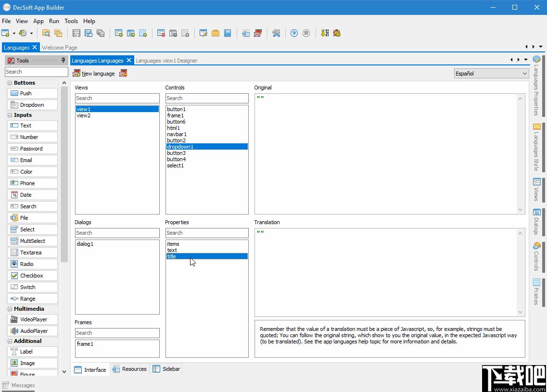This screenshot has width=547, height=392.
Task: Click the New language button
Action: pos(94,74)
